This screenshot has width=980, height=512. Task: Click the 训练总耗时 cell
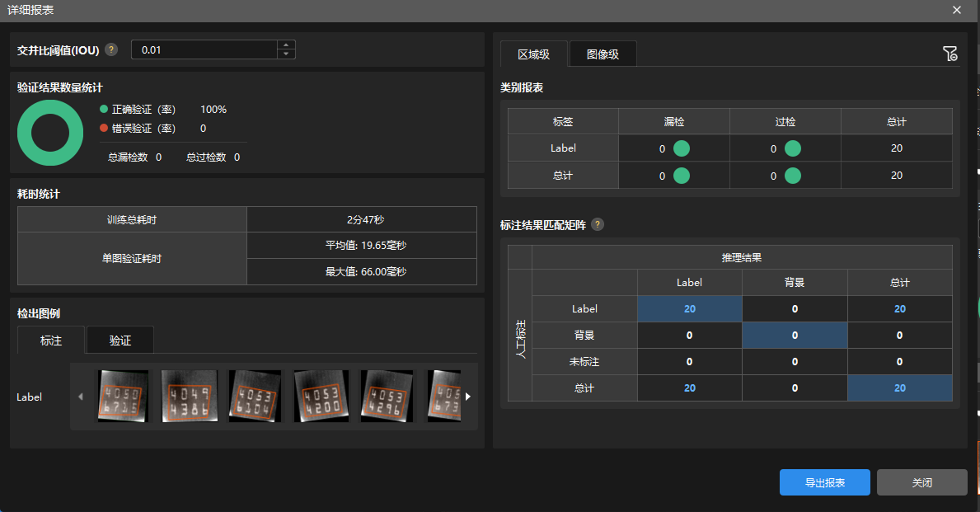pos(132,219)
